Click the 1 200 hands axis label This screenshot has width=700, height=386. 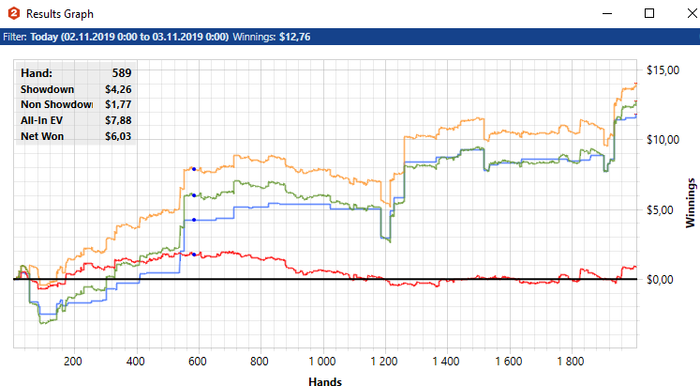(x=384, y=361)
